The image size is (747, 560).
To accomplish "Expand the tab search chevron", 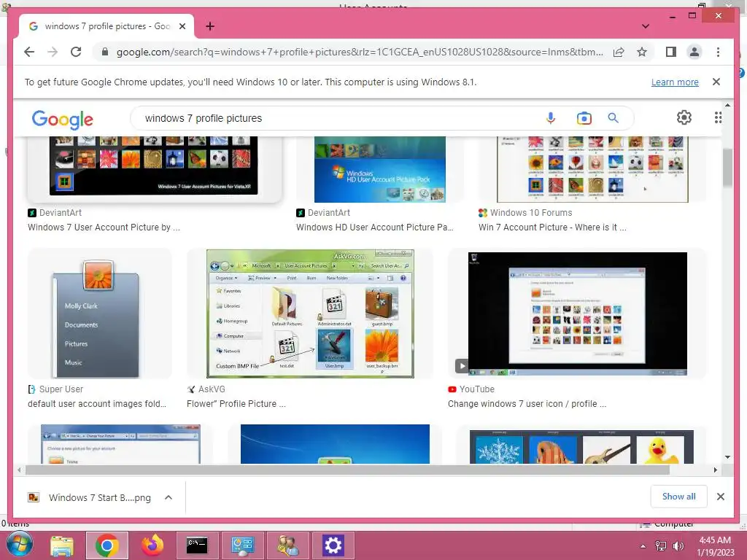I will click(646, 26).
